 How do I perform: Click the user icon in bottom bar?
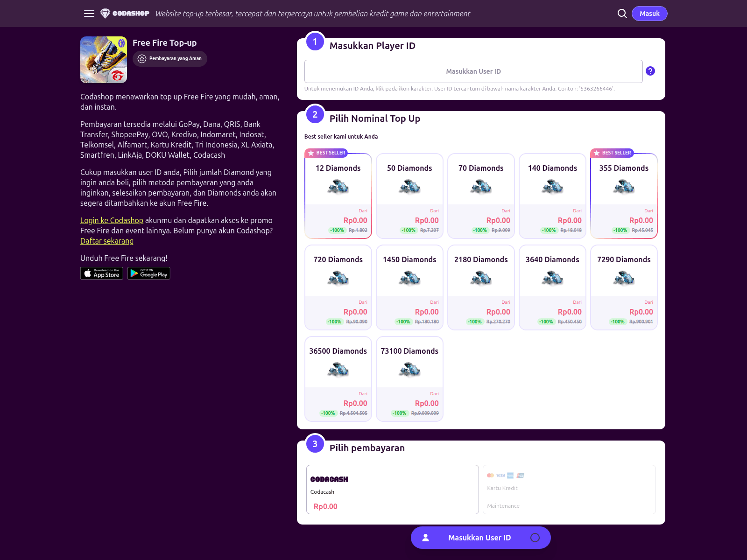(426, 538)
